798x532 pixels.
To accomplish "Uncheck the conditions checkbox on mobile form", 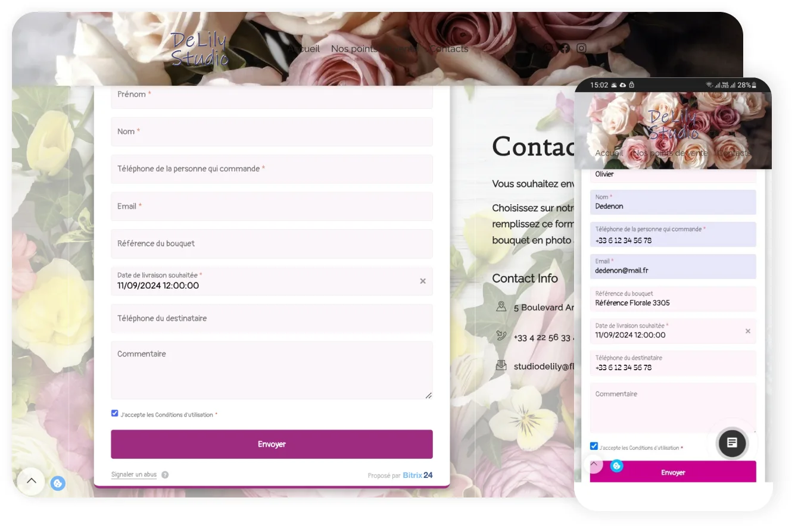I will pyautogui.click(x=594, y=446).
